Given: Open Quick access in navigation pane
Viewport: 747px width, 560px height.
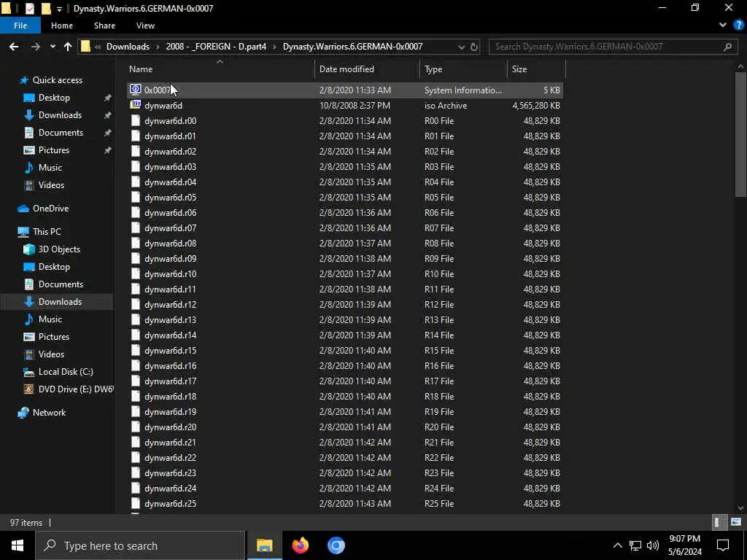Looking at the screenshot, I should (57, 80).
